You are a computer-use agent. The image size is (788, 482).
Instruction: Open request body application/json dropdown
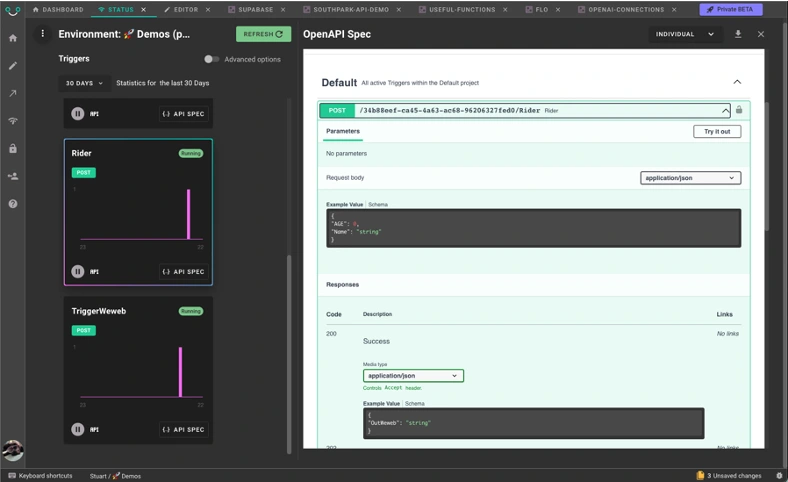coord(690,178)
